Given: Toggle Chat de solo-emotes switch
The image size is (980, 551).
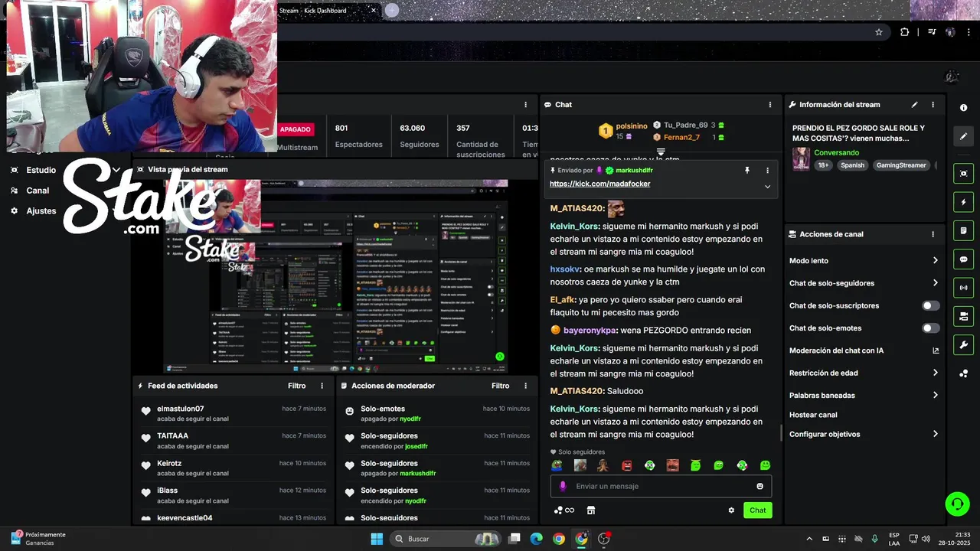Looking at the screenshot, I should (930, 328).
